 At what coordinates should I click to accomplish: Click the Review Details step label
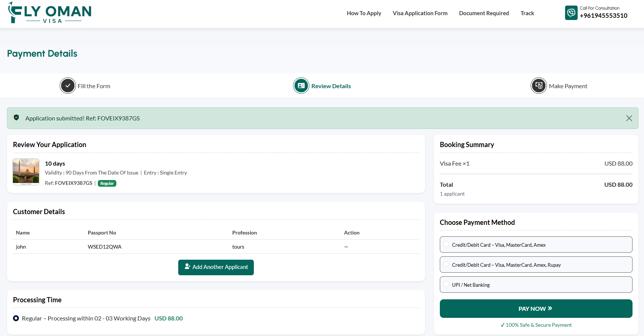[331, 86]
